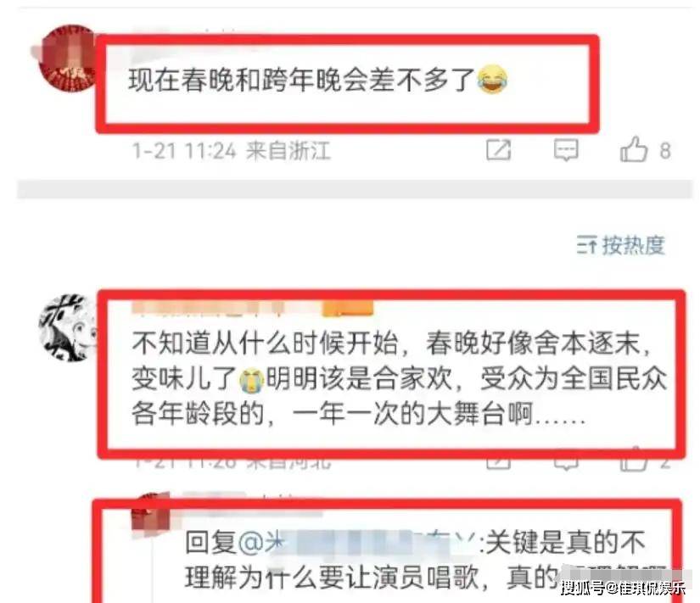The image size is (700, 603).
Task: Tap the orange badge beside second username
Action: click(x=348, y=309)
